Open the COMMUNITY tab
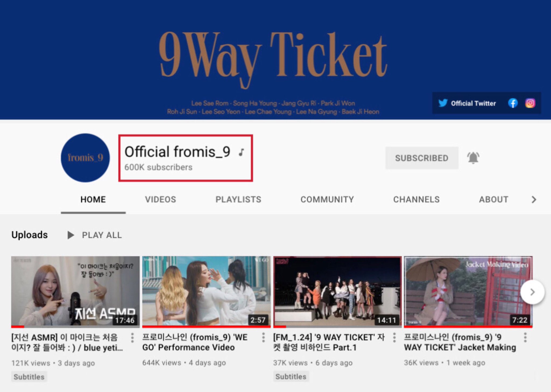Screen dimensions: 551x392 pyautogui.click(x=327, y=199)
